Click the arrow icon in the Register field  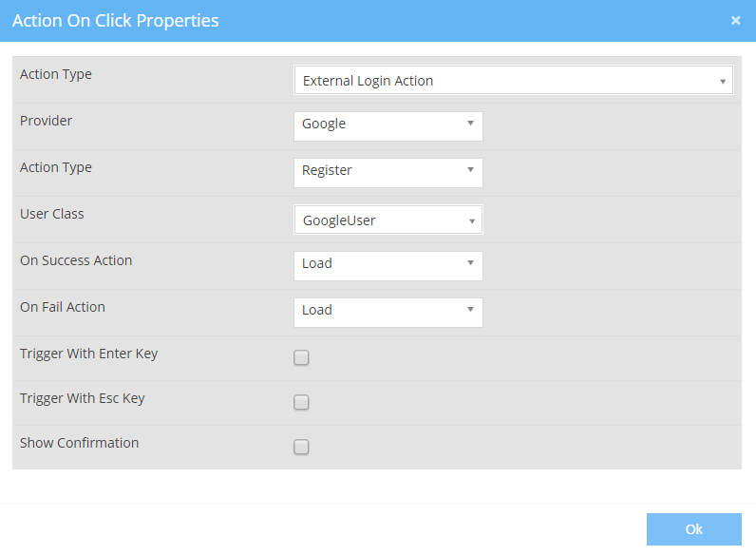(470, 170)
